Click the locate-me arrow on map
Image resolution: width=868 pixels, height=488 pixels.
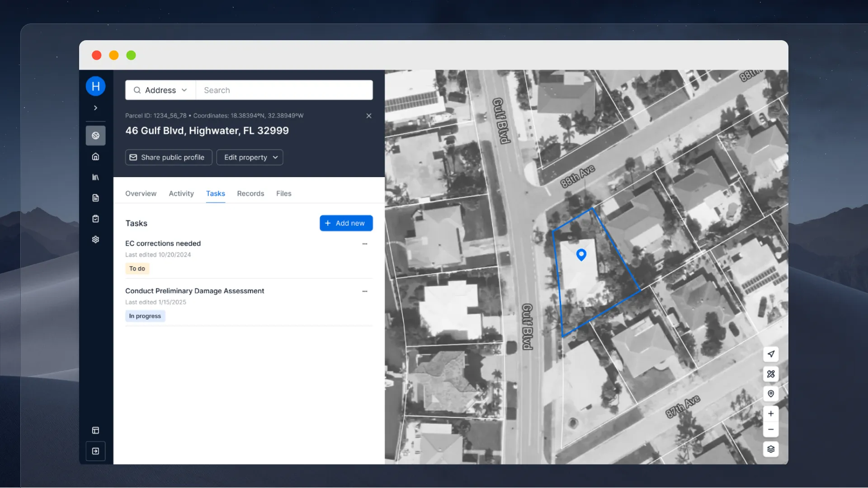click(x=771, y=354)
